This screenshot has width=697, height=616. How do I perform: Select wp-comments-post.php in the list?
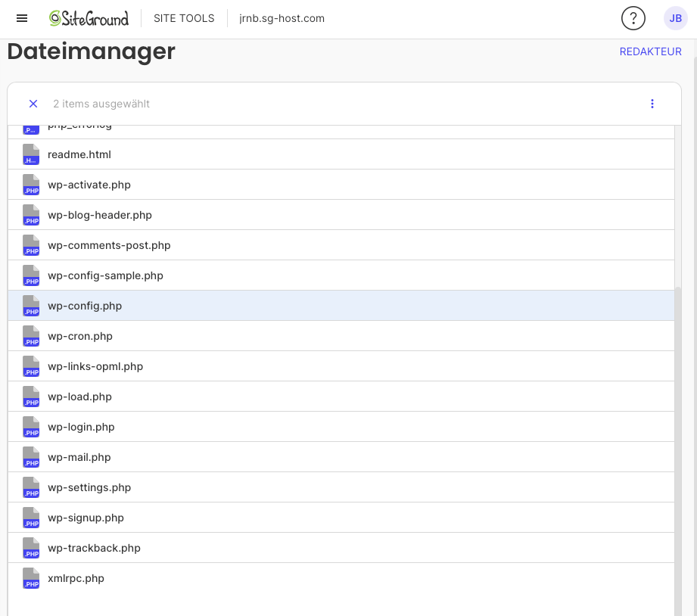(109, 245)
